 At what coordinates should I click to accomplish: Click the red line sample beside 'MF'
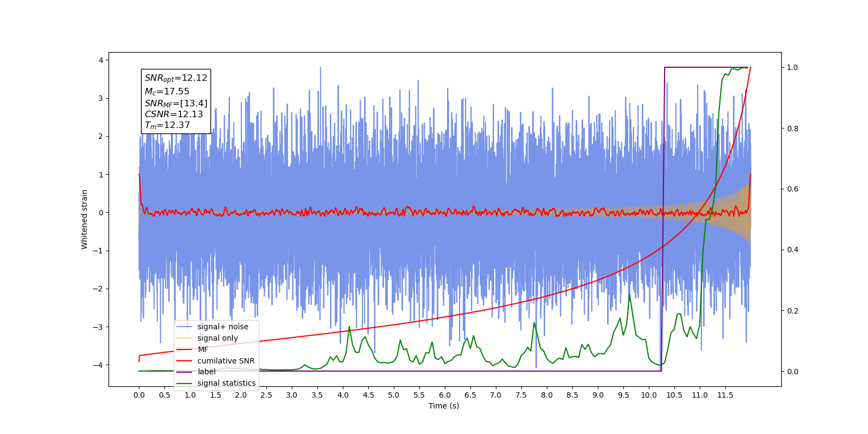pyautogui.click(x=184, y=349)
